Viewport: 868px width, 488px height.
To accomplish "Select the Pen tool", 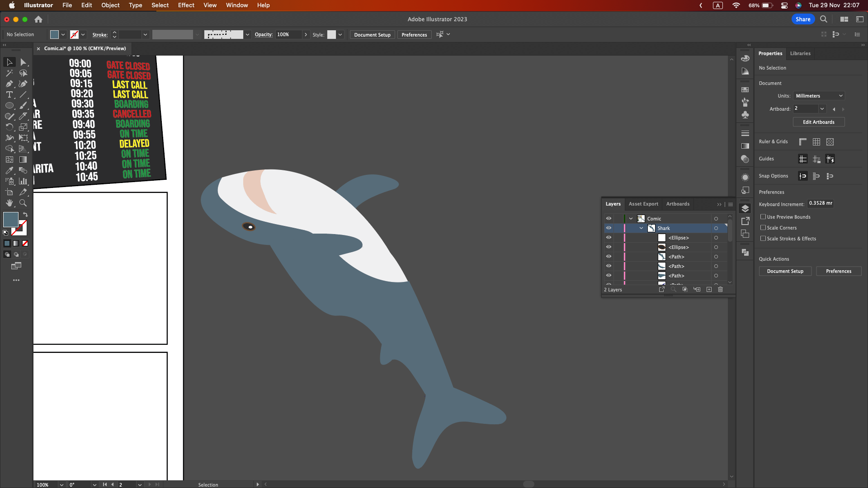I will click(9, 84).
